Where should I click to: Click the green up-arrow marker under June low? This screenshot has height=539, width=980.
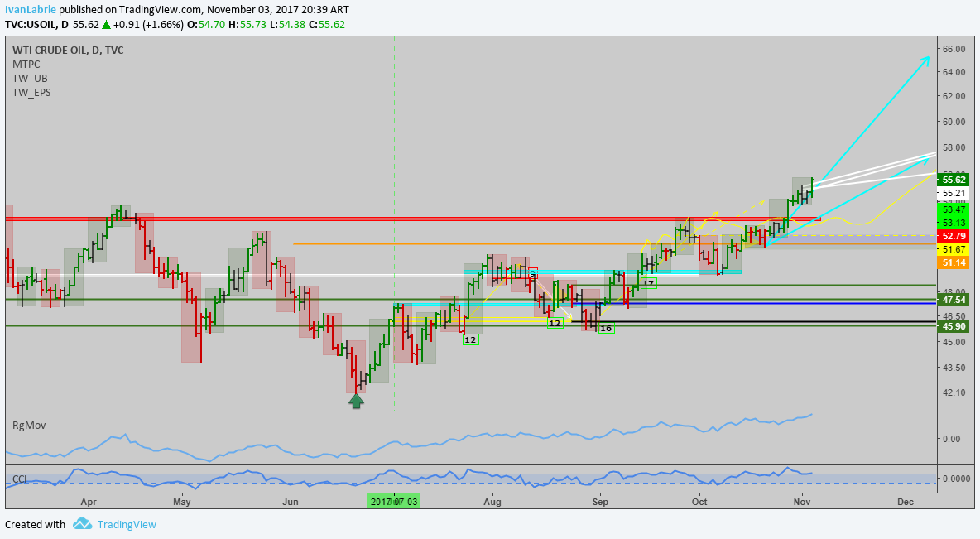tap(356, 401)
